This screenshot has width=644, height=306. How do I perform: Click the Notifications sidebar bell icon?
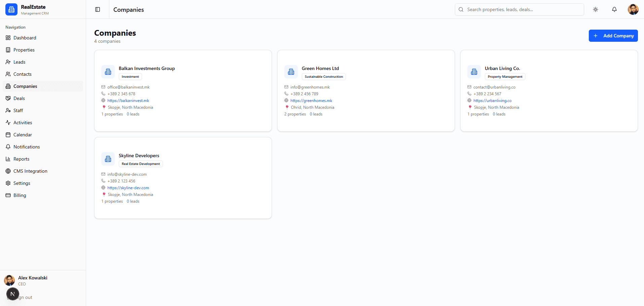click(x=8, y=147)
